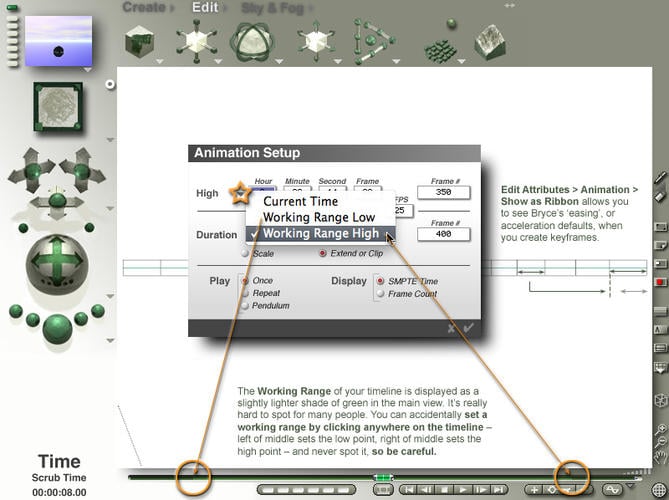The height and width of the screenshot is (500, 669).
Task: Click the red square display icon
Action: point(660,282)
